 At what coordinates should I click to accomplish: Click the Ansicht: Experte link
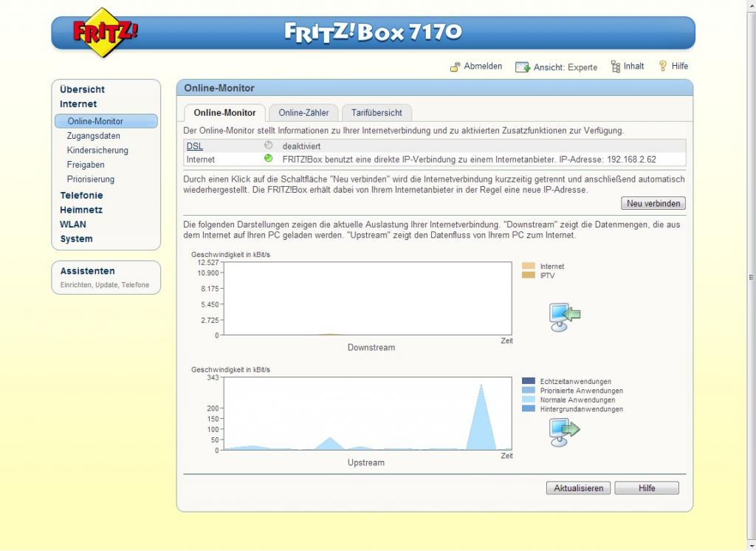pyautogui.click(x=565, y=67)
